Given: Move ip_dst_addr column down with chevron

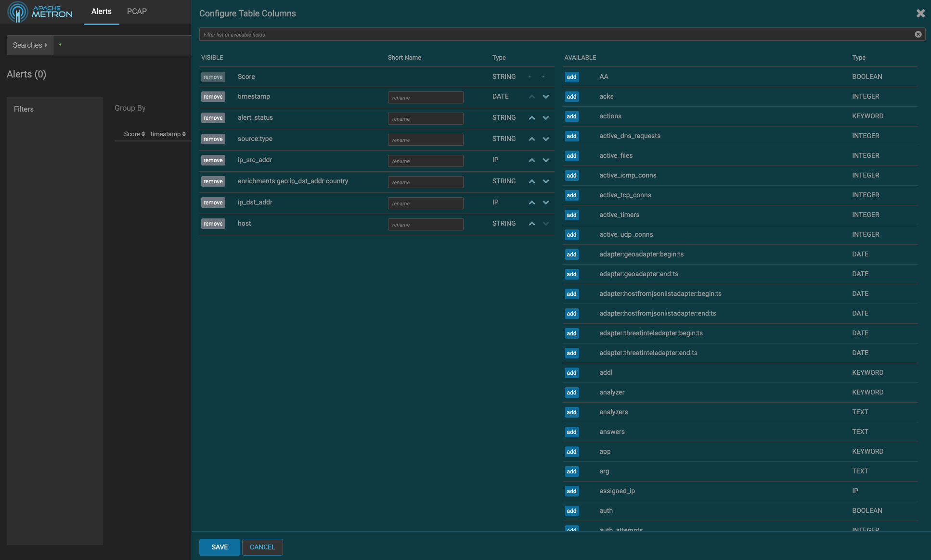Looking at the screenshot, I should 545,203.
